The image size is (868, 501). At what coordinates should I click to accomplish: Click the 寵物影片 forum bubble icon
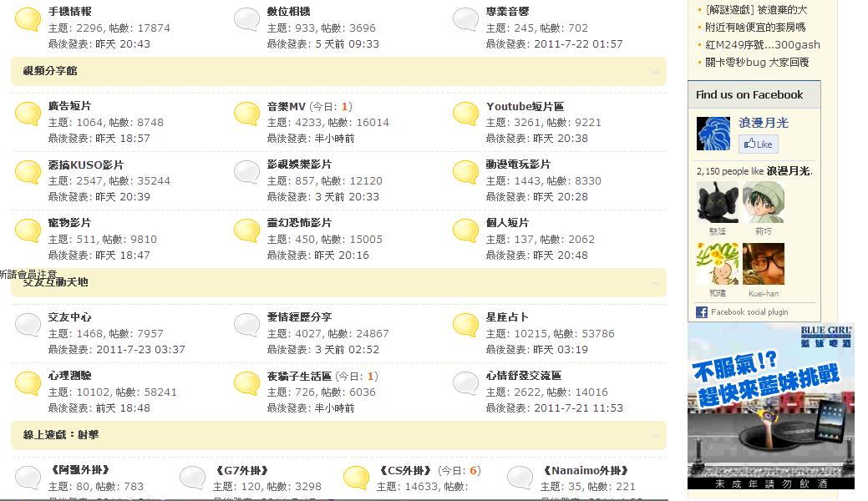coord(28,230)
